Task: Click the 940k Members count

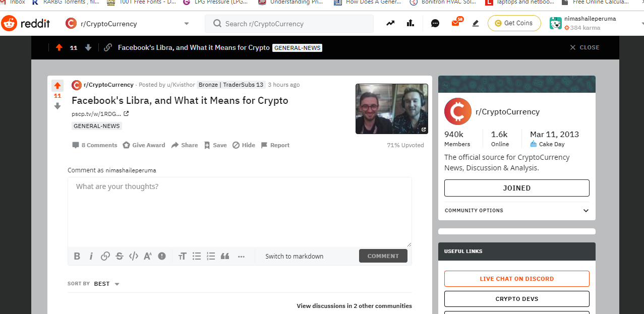Action: click(x=457, y=139)
